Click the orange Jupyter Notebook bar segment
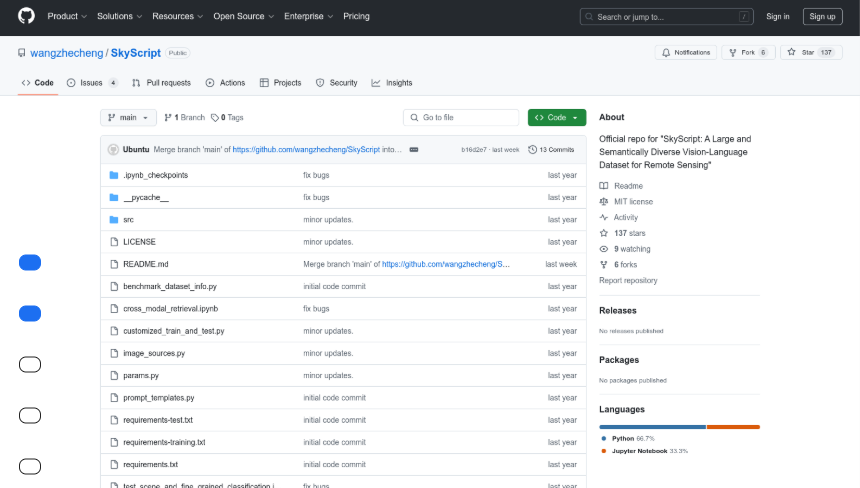Screen dimensions: 860x488 pos(733,427)
